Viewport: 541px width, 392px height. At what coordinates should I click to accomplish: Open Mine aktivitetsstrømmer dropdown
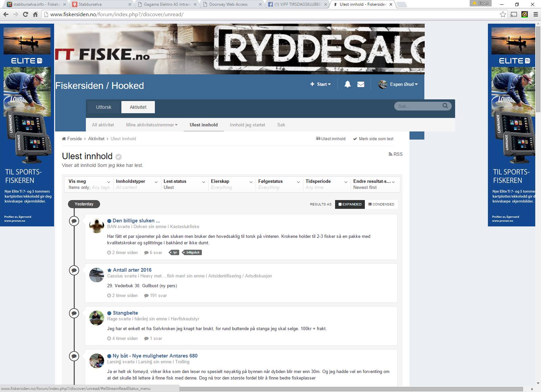[x=152, y=125]
